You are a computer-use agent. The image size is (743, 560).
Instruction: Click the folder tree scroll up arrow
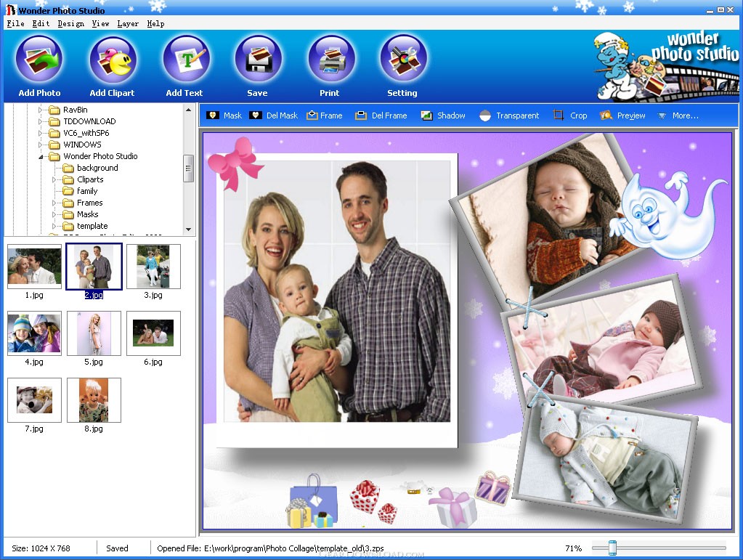tap(189, 110)
